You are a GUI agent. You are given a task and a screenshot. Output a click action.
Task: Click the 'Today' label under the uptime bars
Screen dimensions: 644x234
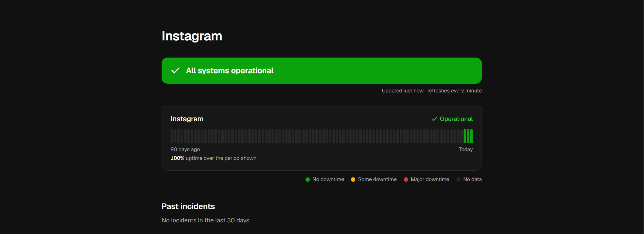(x=466, y=149)
